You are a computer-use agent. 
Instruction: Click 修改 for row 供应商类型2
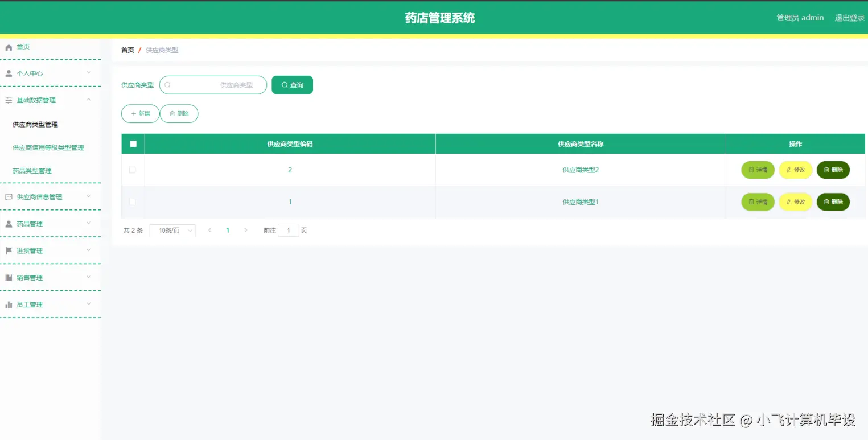[796, 170]
